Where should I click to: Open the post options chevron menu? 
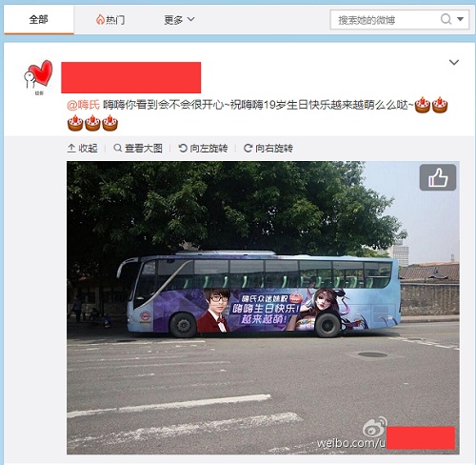(x=454, y=62)
